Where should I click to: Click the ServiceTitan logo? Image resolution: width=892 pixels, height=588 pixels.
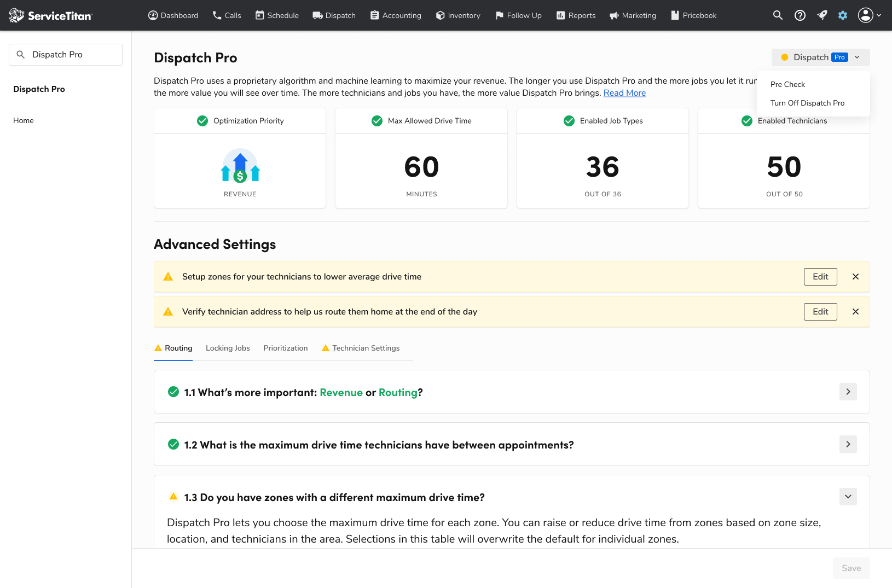click(51, 15)
